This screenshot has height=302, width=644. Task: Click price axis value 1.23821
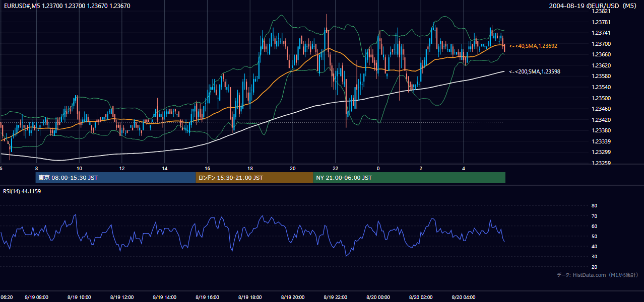pos(601,11)
